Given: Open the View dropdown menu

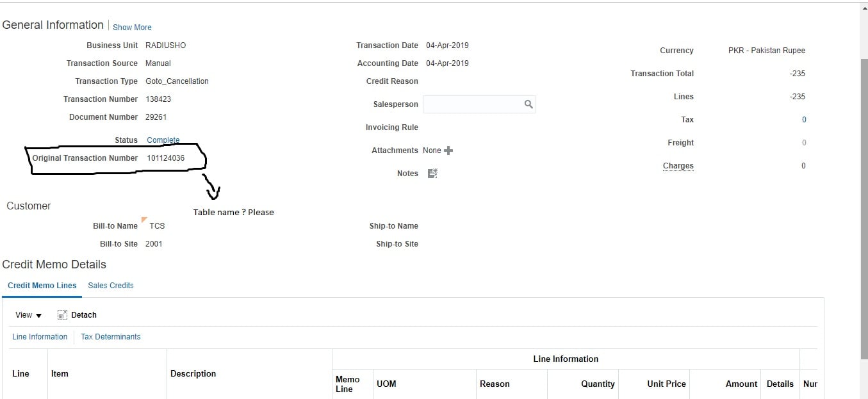Looking at the screenshot, I should coord(27,314).
